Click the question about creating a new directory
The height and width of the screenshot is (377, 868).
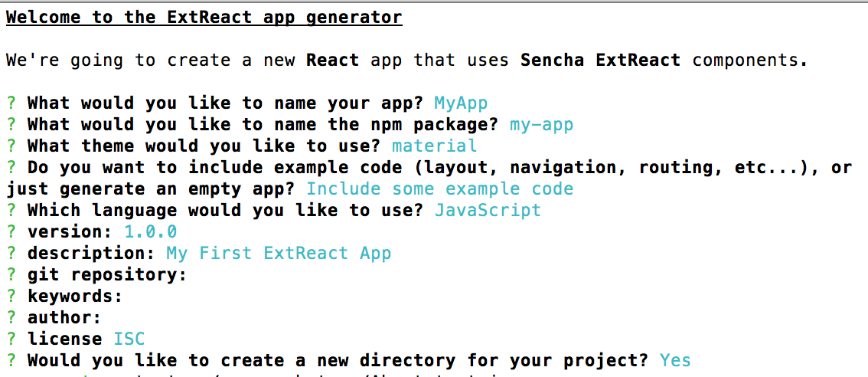pyautogui.click(x=338, y=360)
